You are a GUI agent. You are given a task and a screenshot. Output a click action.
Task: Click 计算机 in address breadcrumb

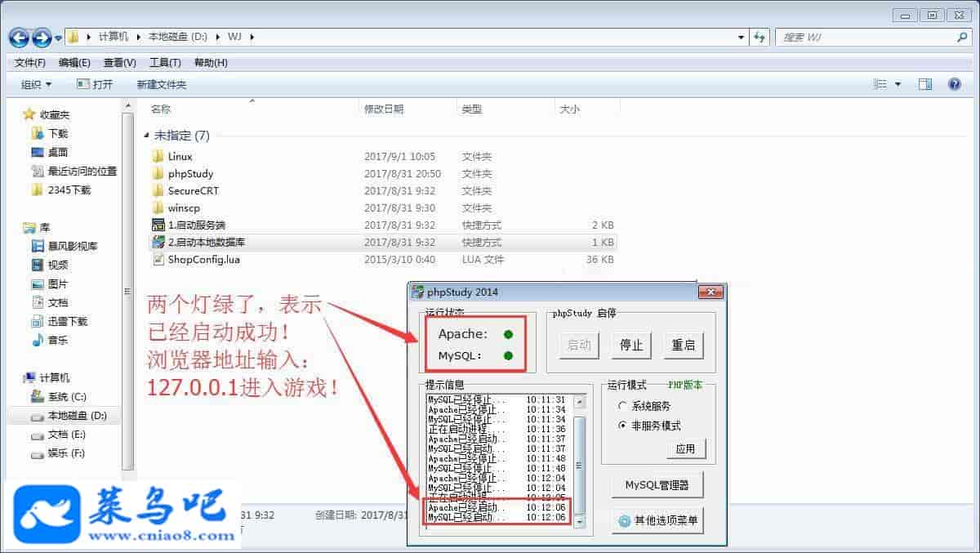point(114,37)
